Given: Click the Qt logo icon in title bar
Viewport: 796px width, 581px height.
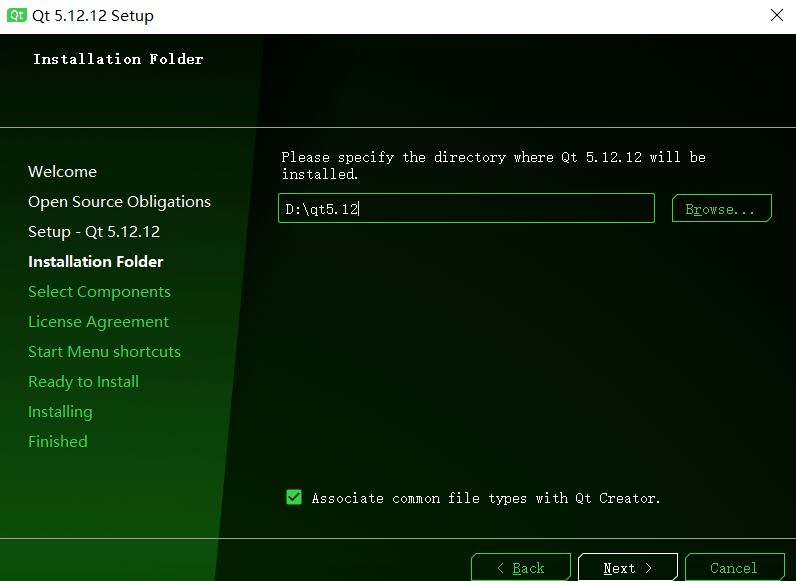Looking at the screenshot, I should 16,15.
